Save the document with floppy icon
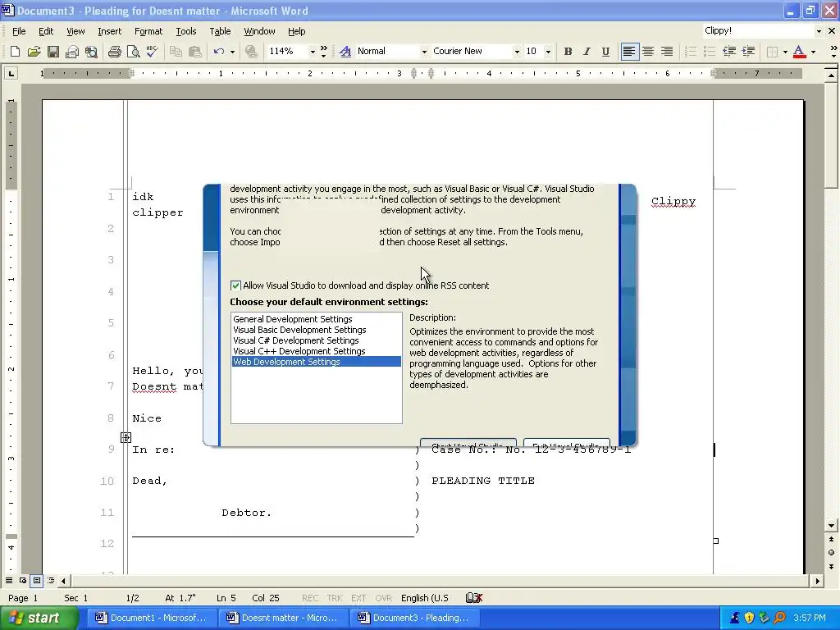The image size is (840, 630). [x=53, y=52]
